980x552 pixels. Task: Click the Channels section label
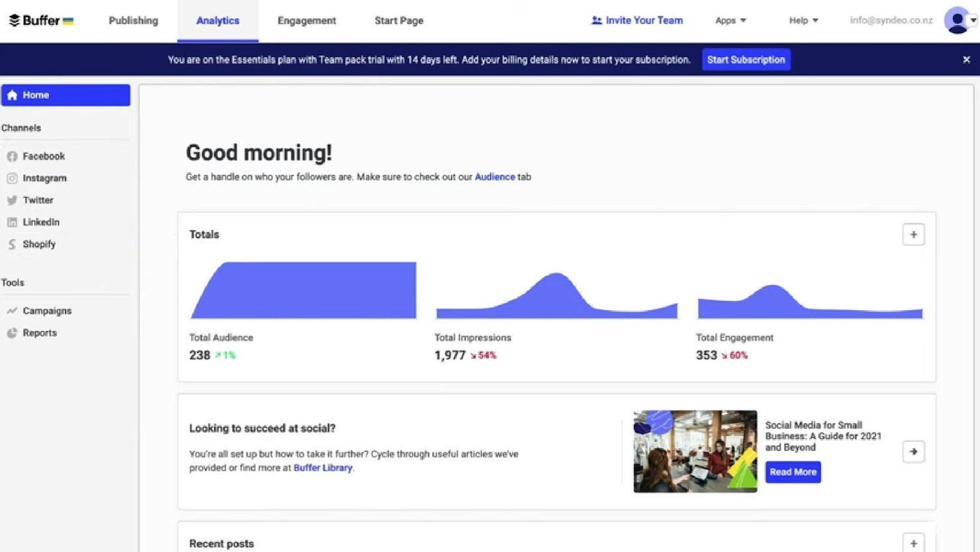tap(21, 128)
